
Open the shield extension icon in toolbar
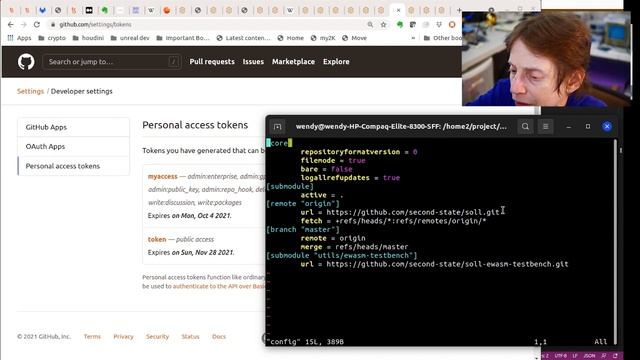(x=439, y=24)
